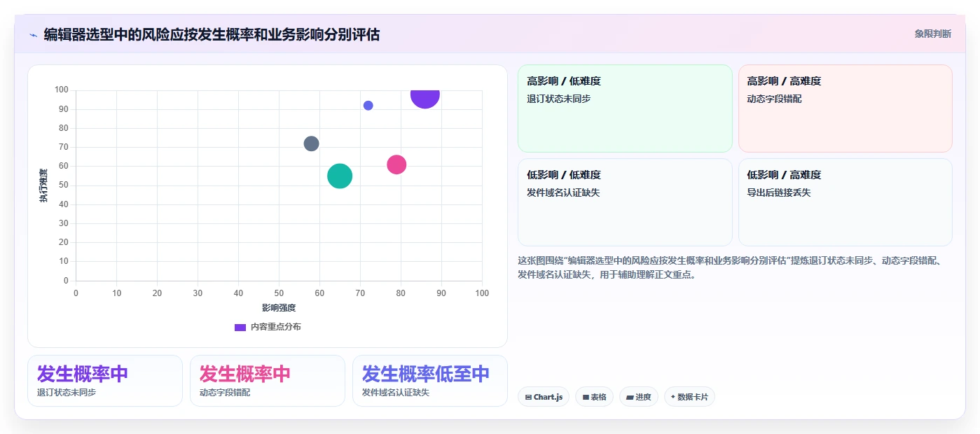Select the gray bubble in the chart
Viewport: 980px width, 434px height.
[311, 143]
